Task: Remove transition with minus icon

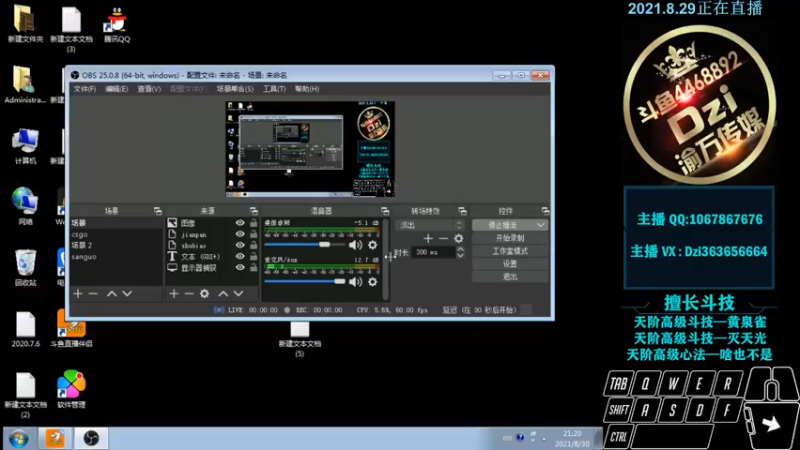Action: pyautogui.click(x=443, y=238)
